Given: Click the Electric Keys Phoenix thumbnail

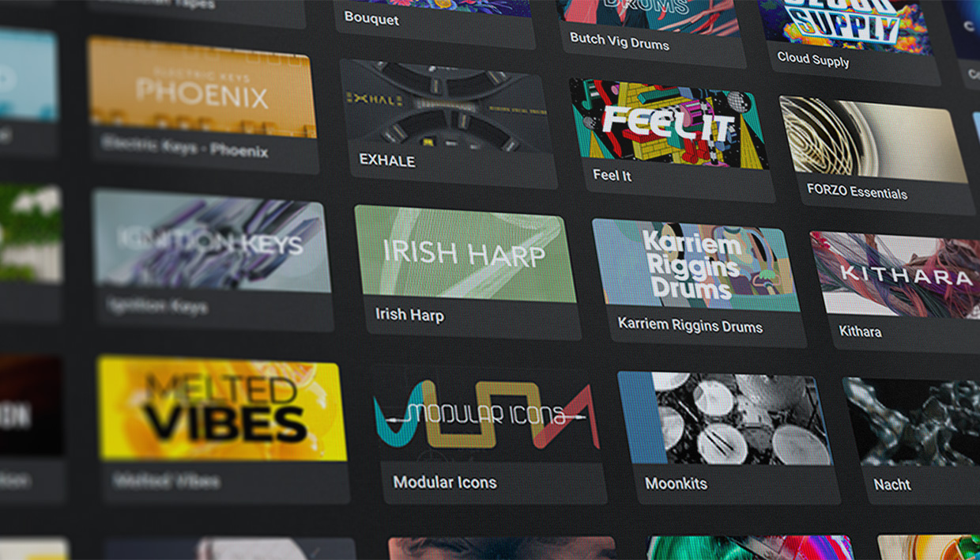Looking at the screenshot, I should 202,88.
